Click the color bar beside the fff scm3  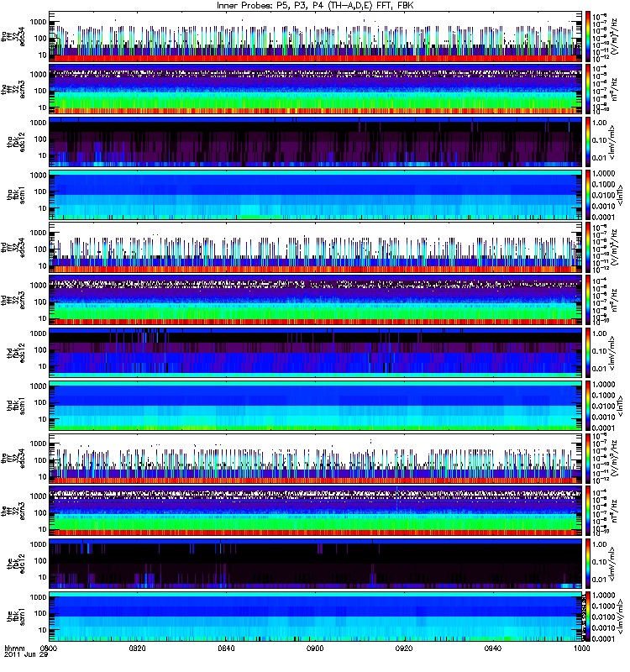(588, 511)
